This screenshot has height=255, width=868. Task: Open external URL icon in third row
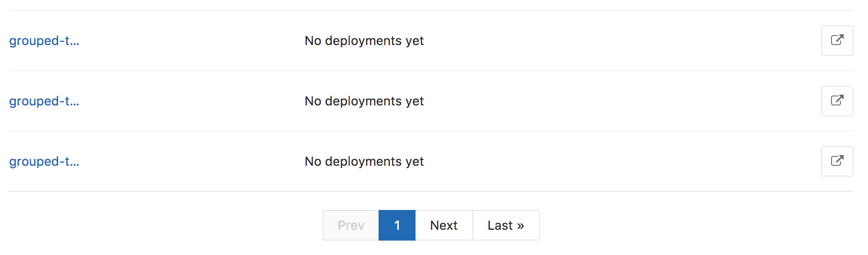837,161
